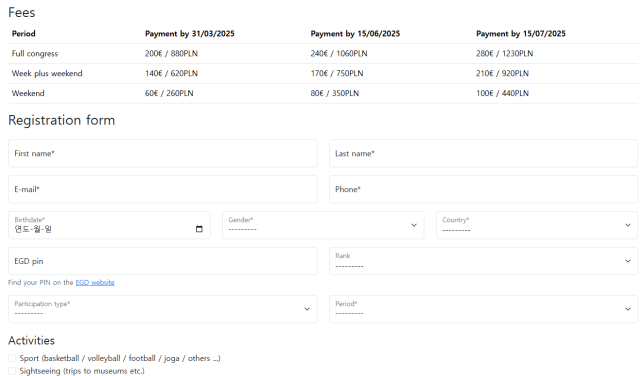Click the Birthdate date field
The image size is (643, 376).
(109, 225)
